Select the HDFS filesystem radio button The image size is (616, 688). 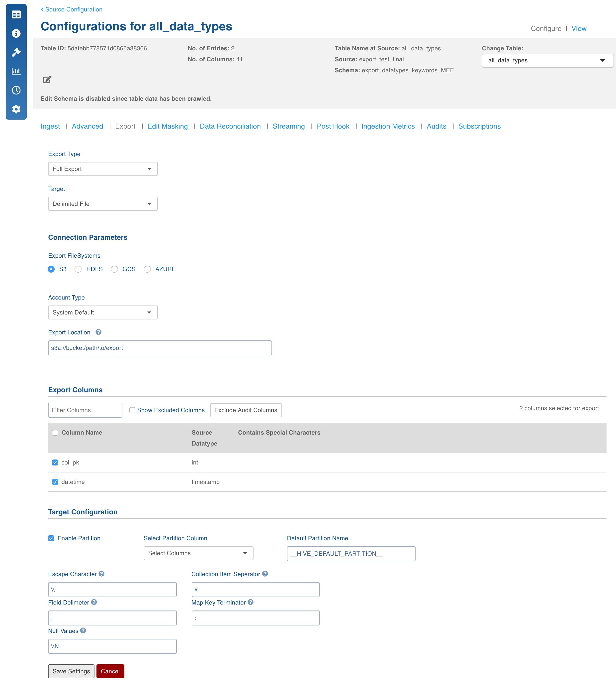click(78, 269)
